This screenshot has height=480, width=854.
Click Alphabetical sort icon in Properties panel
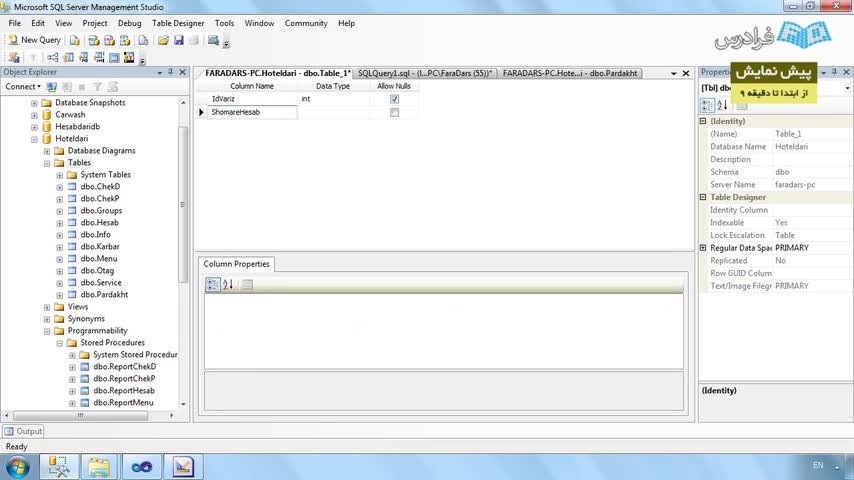(x=722, y=105)
